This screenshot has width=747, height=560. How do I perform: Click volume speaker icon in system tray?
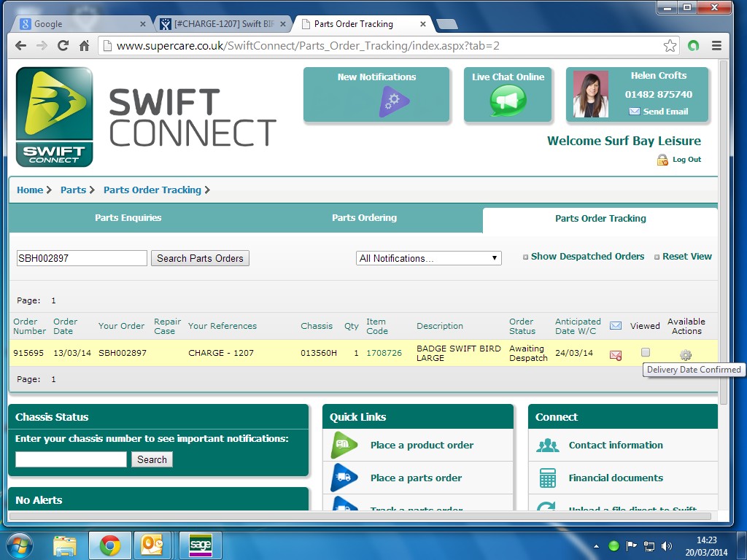click(667, 545)
